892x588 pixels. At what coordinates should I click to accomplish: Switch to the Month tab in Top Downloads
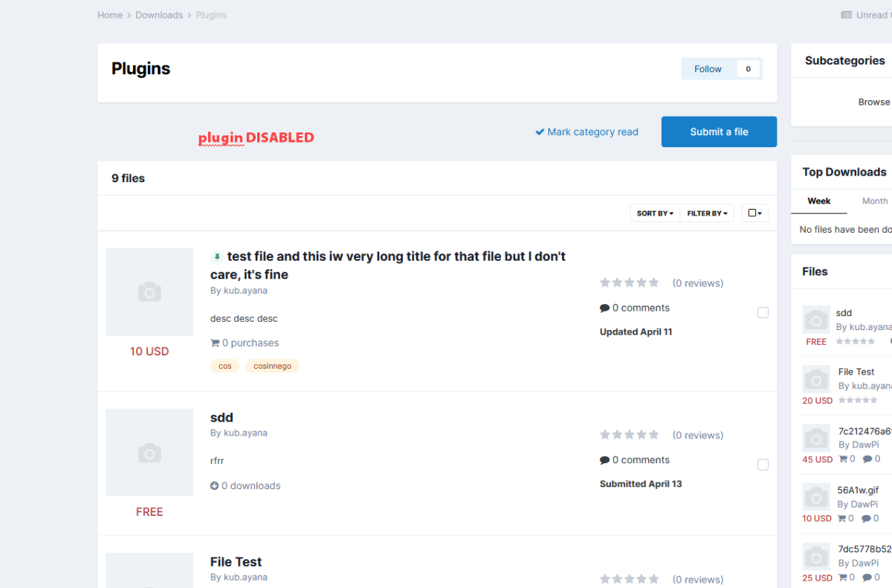874,201
